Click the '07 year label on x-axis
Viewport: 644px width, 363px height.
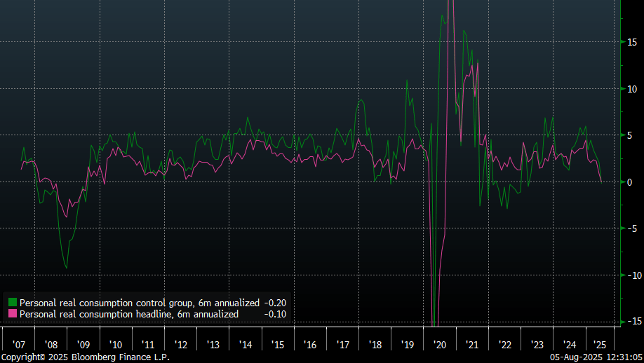(x=19, y=345)
